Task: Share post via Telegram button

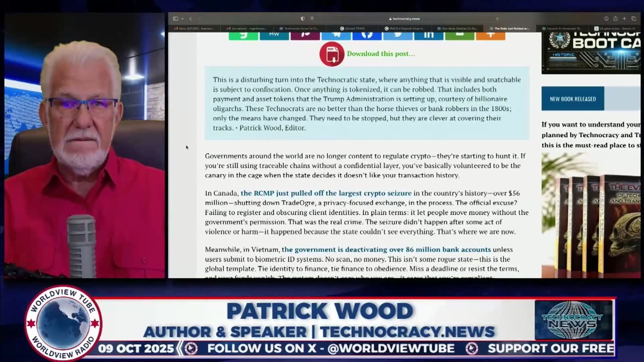Action: coord(336,36)
